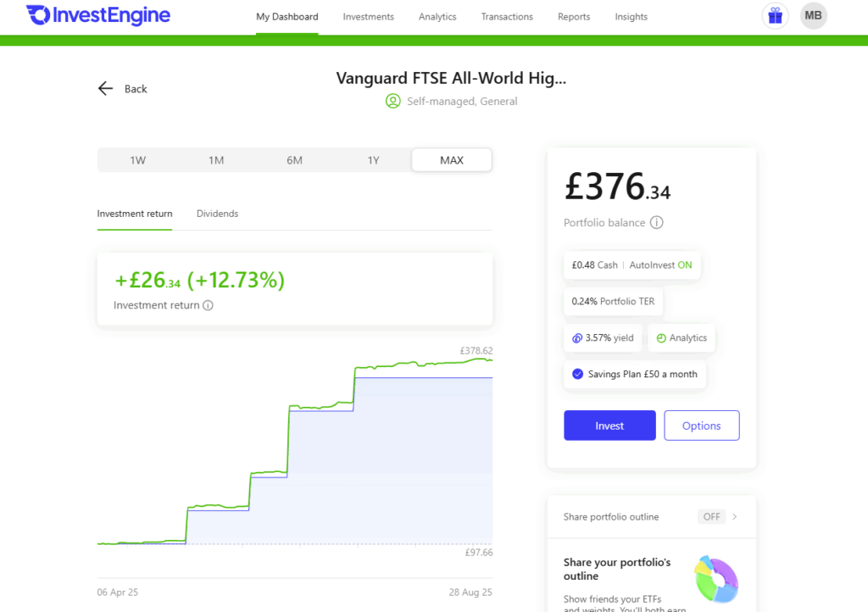
Task: Click the Share portfolio outline label
Action: pyautogui.click(x=611, y=517)
